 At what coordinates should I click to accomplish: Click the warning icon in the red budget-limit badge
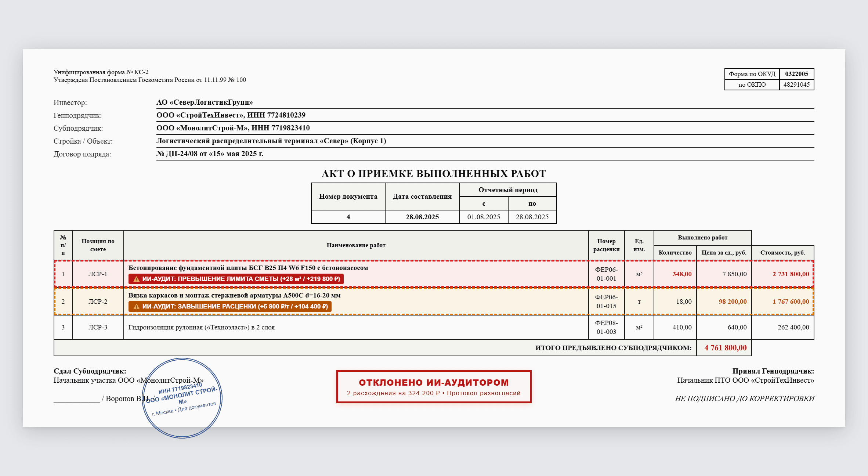pos(136,279)
